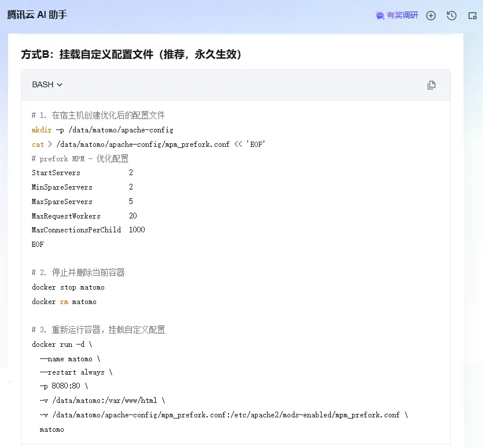Click the --name matomo line
The width and height of the screenshot is (483, 448).
(x=70, y=359)
